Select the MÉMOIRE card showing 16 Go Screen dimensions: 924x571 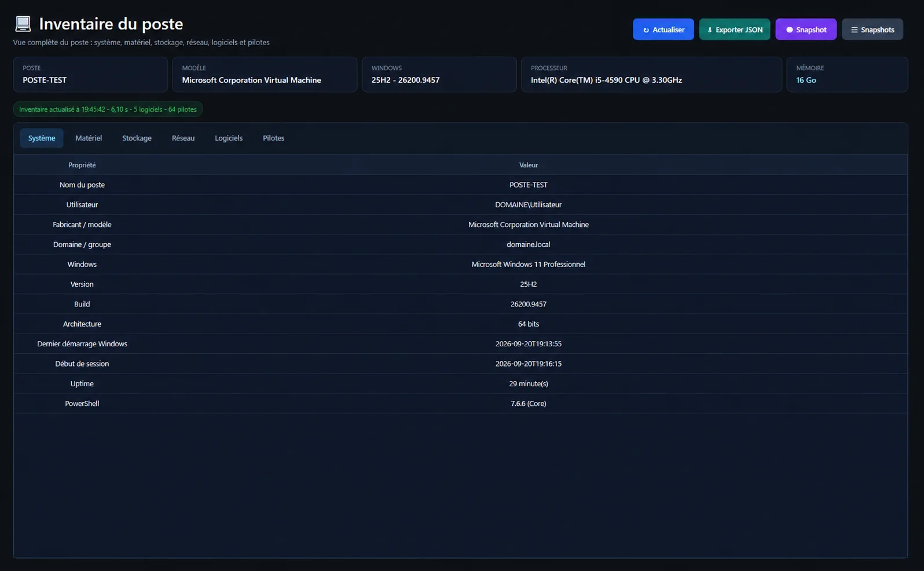click(x=847, y=75)
